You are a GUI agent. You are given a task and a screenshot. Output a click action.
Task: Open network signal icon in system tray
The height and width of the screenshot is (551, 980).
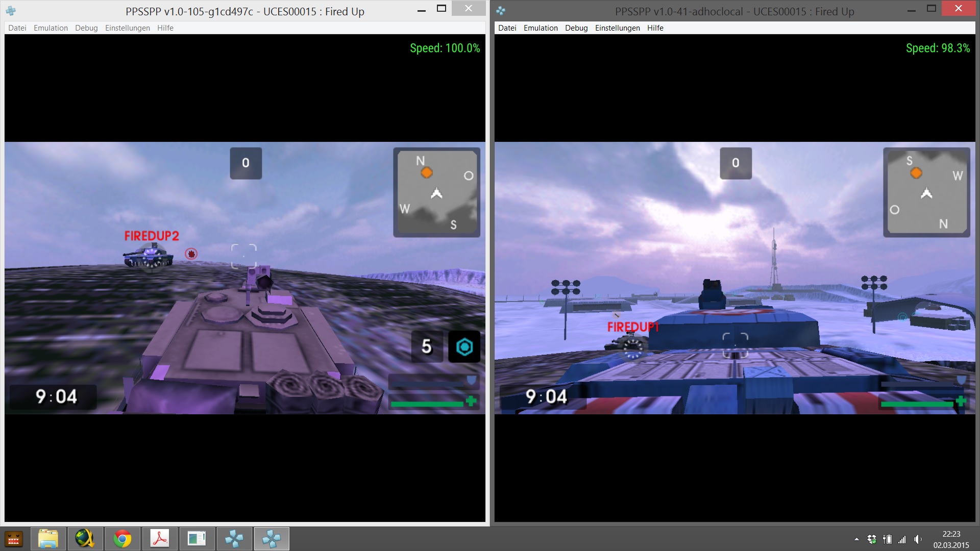902,539
